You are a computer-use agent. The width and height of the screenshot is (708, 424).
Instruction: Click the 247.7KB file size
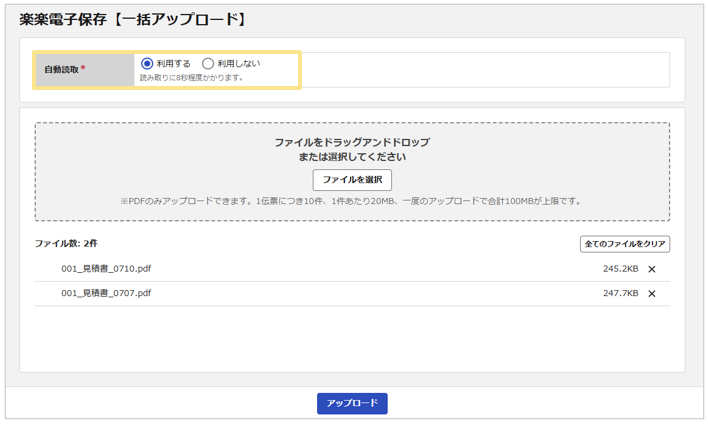click(x=620, y=293)
